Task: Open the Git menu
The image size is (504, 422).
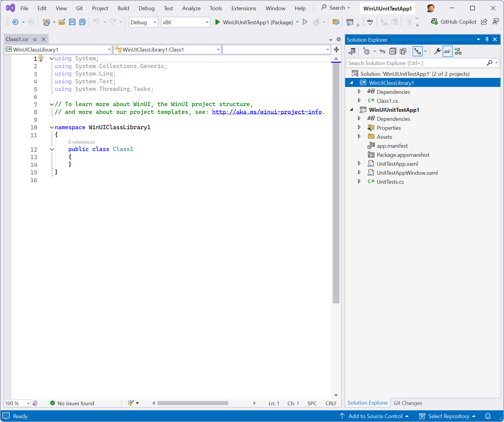Action: click(79, 8)
